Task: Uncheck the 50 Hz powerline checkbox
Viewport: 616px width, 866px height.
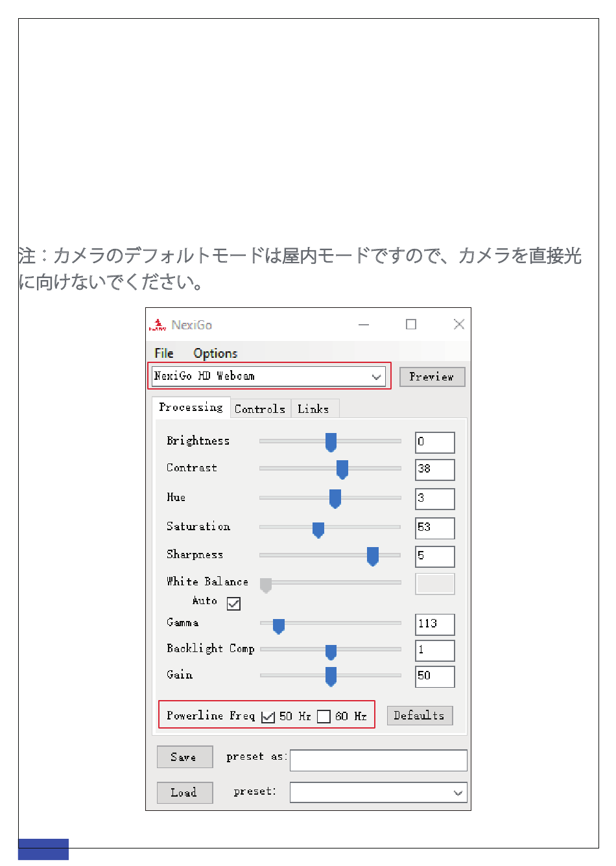Action: [268, 717]
